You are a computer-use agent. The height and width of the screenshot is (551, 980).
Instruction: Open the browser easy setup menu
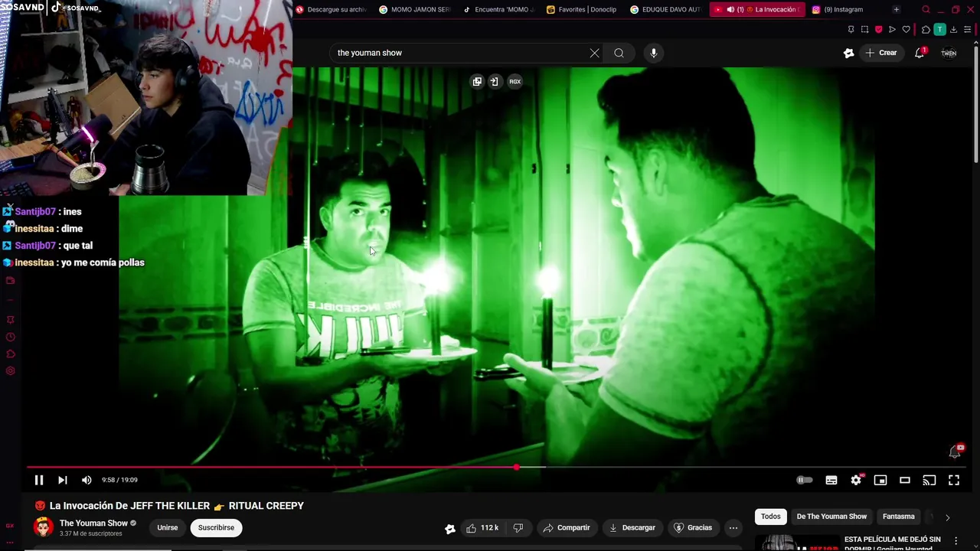tap(968, 29)
